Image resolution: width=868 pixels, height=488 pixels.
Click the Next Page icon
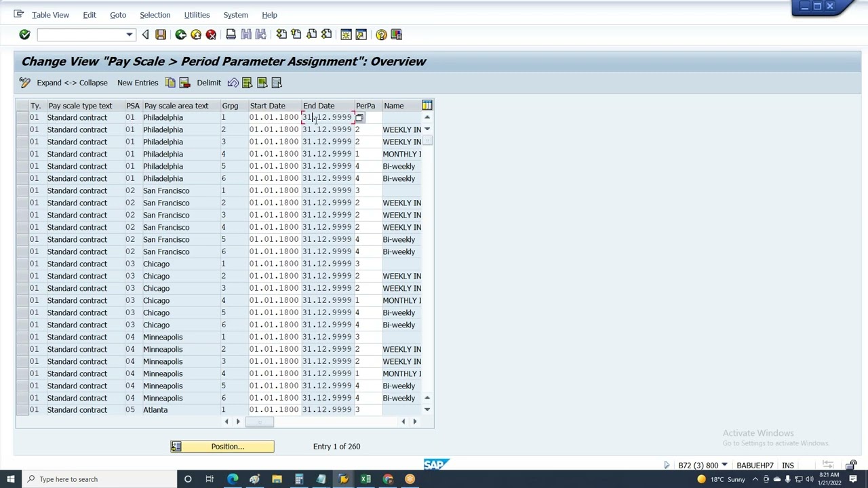tap(311, 35)
